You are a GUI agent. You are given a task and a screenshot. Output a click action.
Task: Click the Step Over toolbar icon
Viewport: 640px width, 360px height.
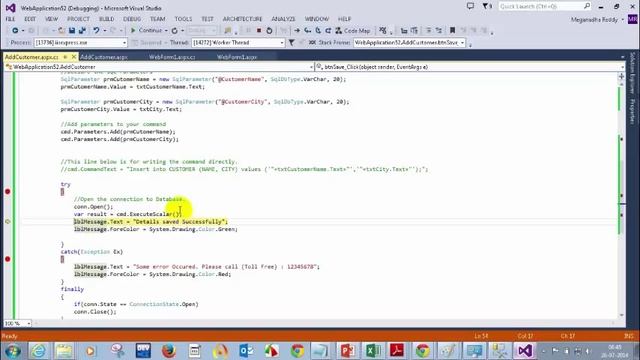[318, 31]
